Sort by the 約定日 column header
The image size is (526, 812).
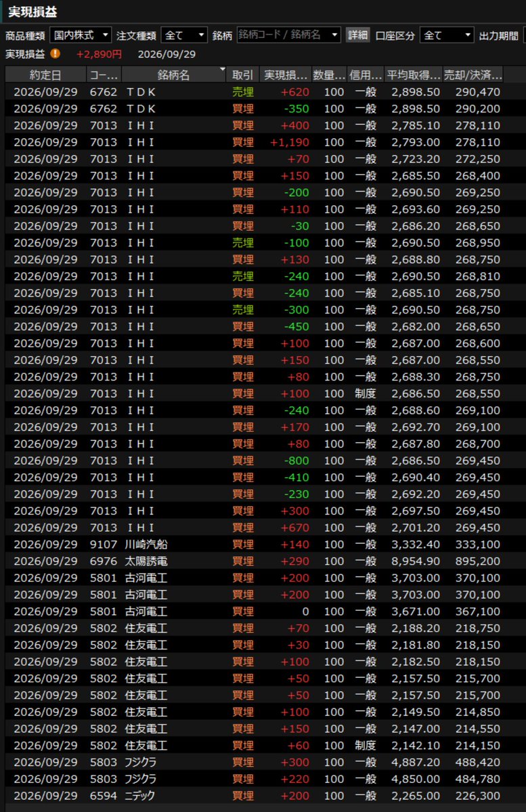pyautogui.click(x=45, y=74)
